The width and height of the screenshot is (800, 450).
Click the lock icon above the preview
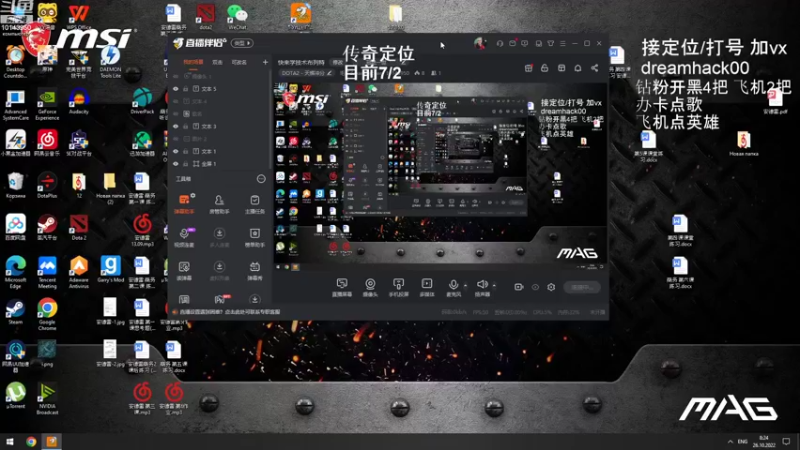(544, 68)
